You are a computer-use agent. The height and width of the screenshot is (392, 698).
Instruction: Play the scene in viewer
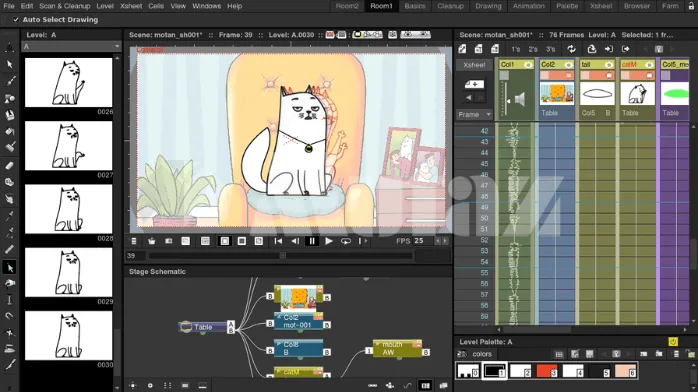329,241
